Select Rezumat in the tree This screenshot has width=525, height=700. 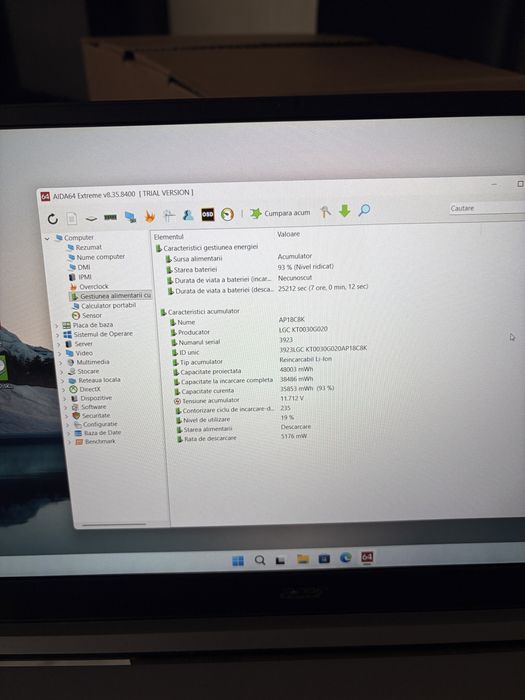[x=84, y=247]
